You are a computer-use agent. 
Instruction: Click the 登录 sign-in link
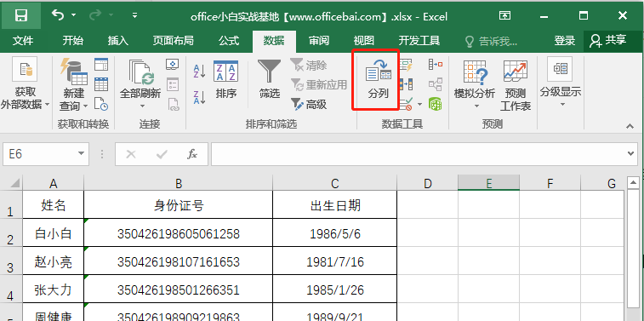point(565,40)
